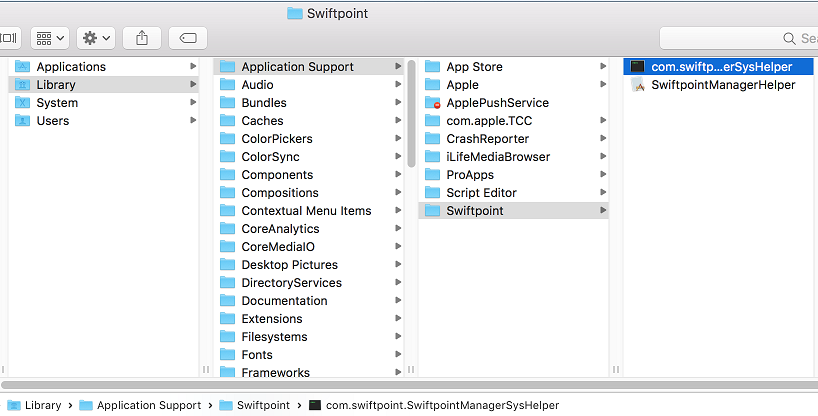Open the Action gear menu
Screen dimensions: 818x416
96,38
